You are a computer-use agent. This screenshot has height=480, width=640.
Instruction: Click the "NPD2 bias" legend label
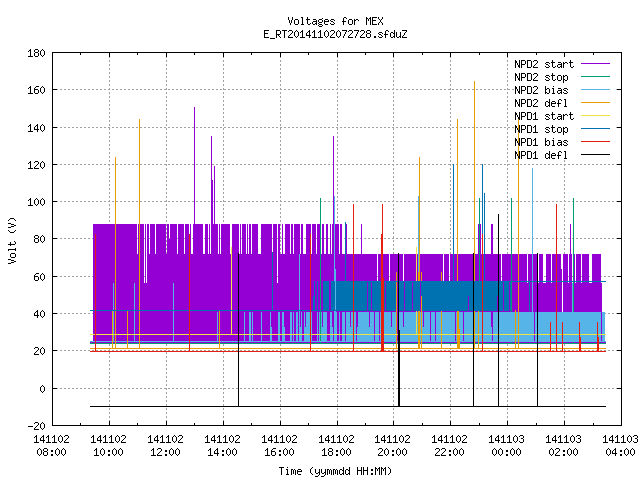click(541, 90)
